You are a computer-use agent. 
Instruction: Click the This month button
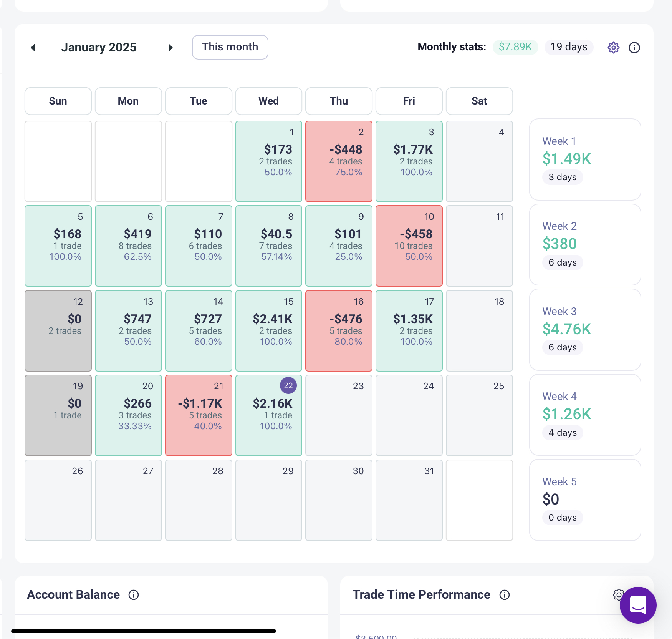(230, 47)
